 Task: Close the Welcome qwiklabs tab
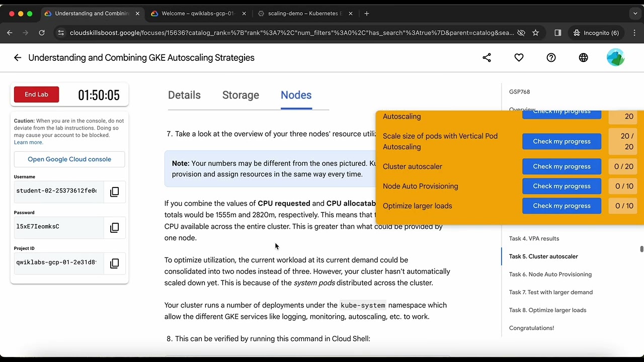pyautogui.click(x=244, y=14)
